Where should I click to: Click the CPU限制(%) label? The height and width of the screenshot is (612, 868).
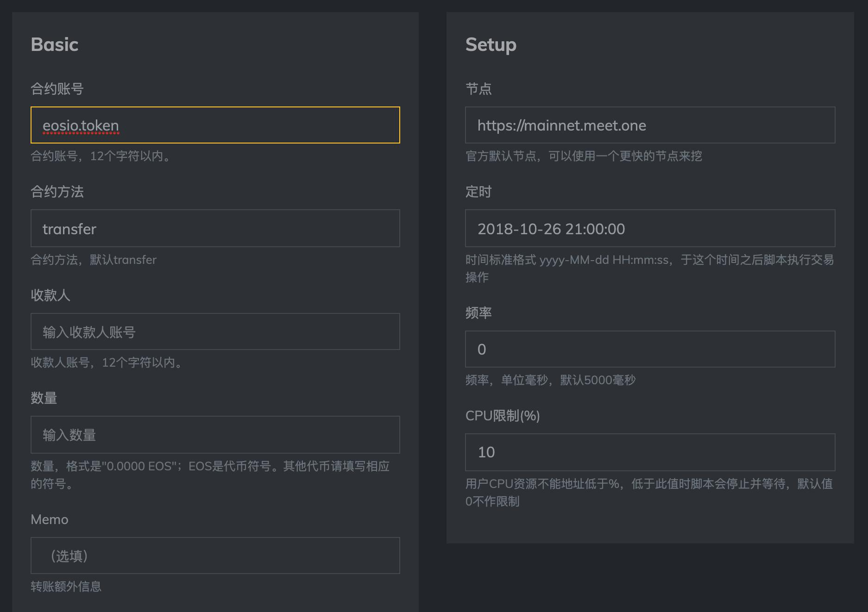point(503,416)
